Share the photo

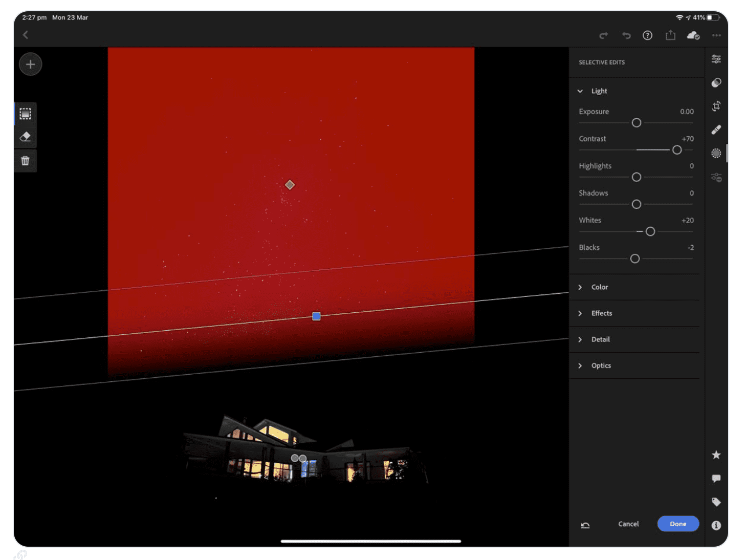(670, 35)
